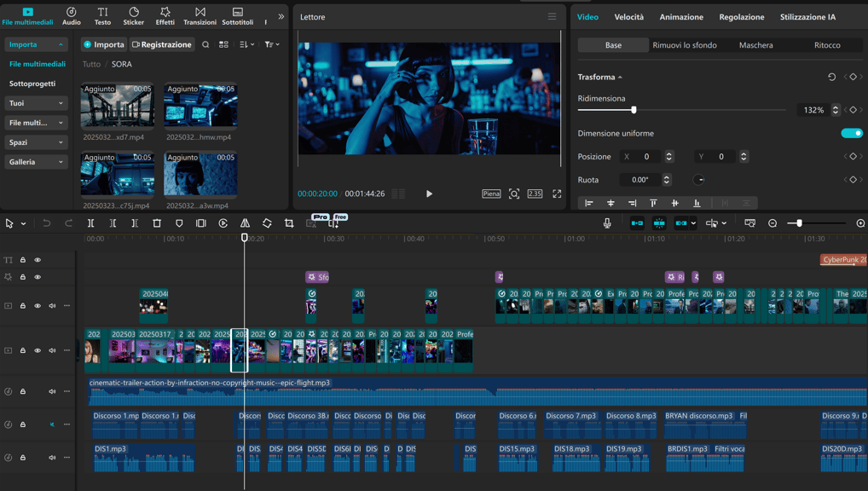Click the crop tool in timeline toolbar
The image size is (868, 491).
pyautogui.click(x=289, y=223)
